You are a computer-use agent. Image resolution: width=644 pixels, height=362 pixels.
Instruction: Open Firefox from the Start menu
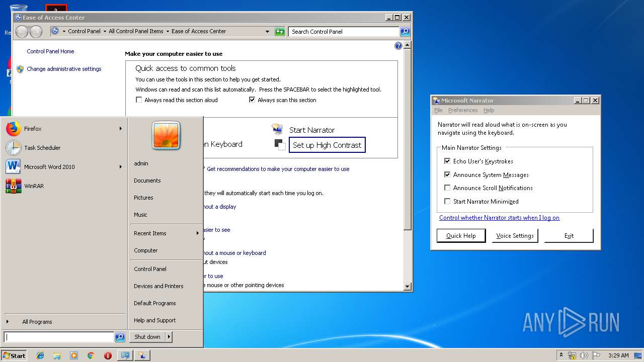63,129
